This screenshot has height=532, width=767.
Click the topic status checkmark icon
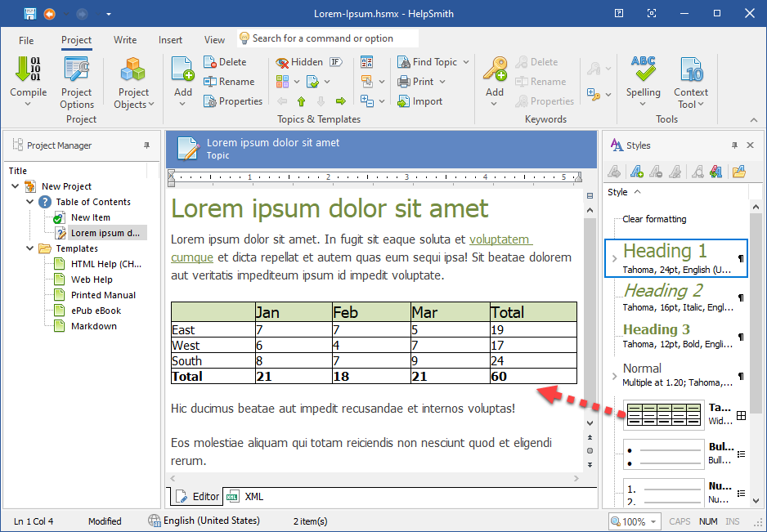point(313,82)
